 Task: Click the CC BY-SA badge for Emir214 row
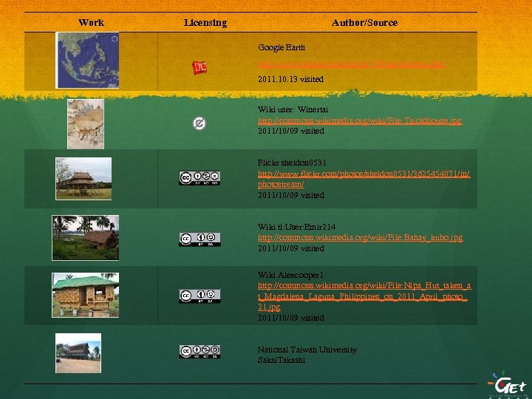[199, 239]
